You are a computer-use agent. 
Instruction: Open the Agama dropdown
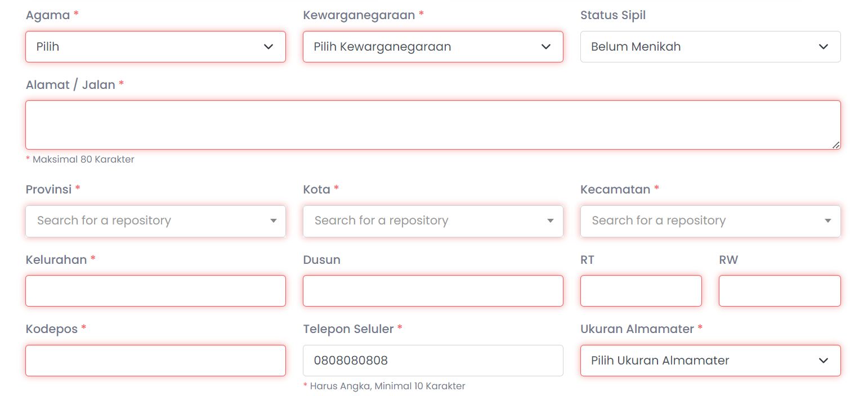[x=155, y=47]
